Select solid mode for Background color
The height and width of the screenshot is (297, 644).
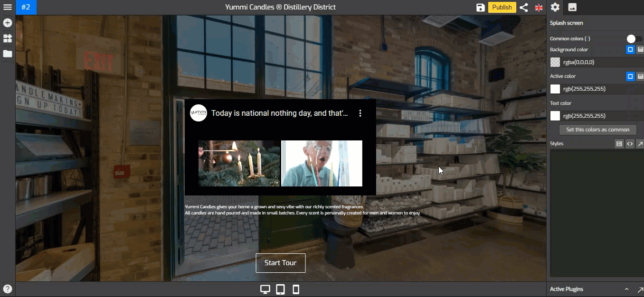630,49
